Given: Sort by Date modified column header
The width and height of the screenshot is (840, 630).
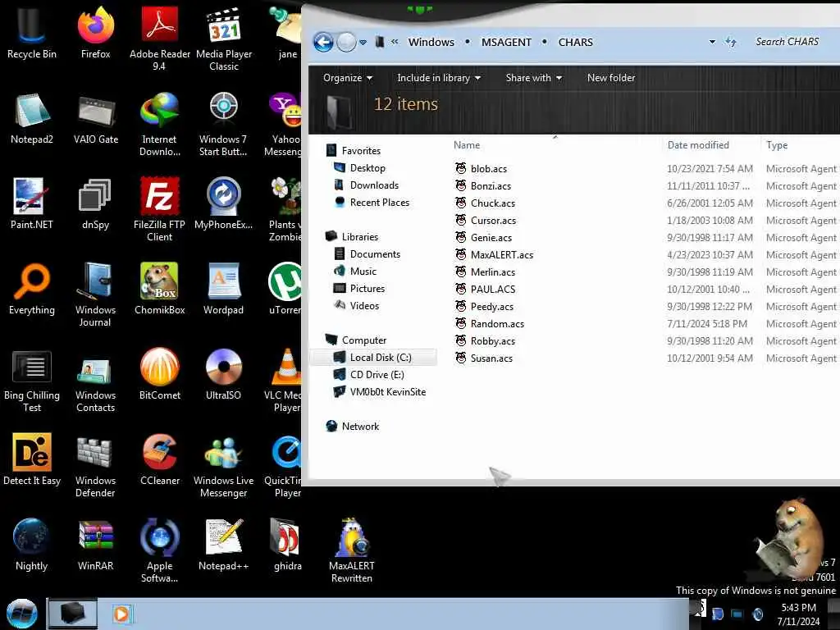Looking at the screenshot, I should click(710, 145).
